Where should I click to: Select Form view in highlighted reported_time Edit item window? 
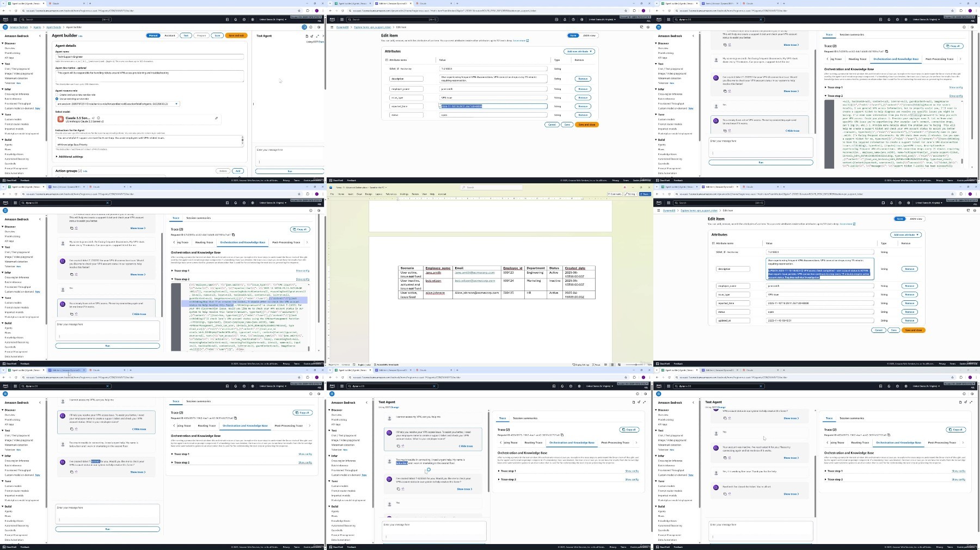tap(573, 35)
